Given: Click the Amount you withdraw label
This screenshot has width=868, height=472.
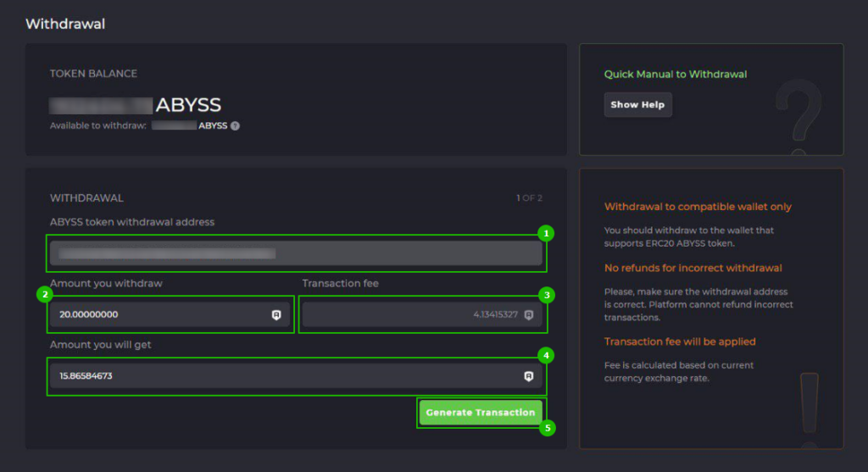Looking at the screenshot, I should [106, 283].
